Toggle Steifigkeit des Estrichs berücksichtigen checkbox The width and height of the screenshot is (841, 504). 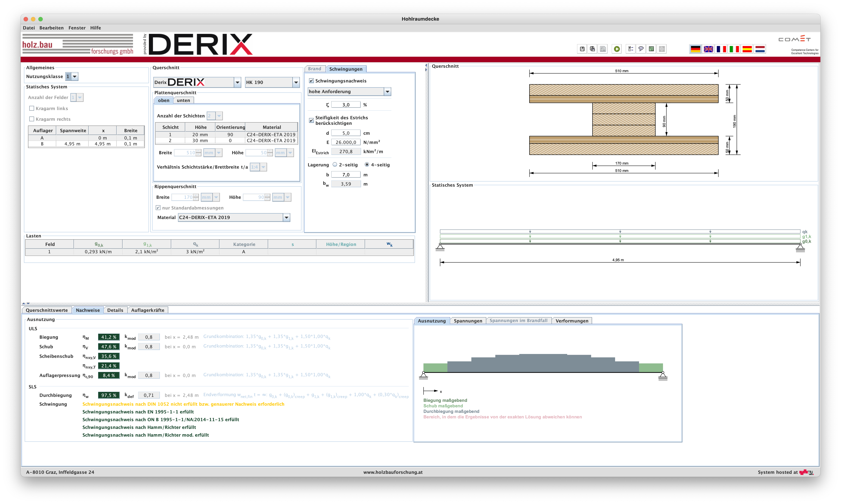[311, 120]
